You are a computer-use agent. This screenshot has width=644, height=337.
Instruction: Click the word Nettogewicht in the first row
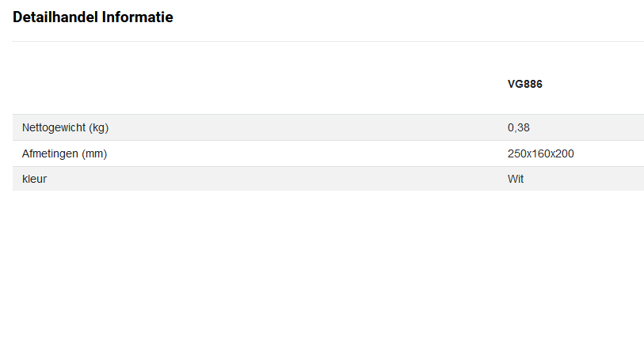(54, 127)
